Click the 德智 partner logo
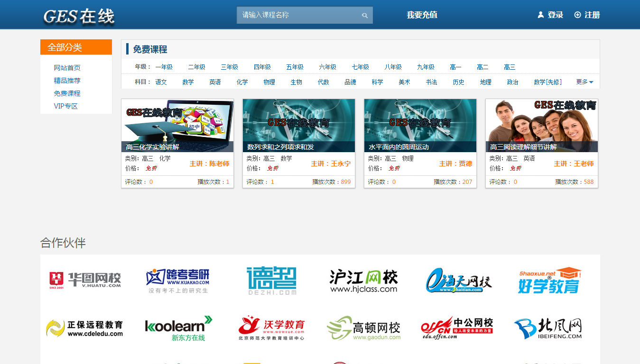The width and height of the screenshot is (640, 364). tap(272, 281)
